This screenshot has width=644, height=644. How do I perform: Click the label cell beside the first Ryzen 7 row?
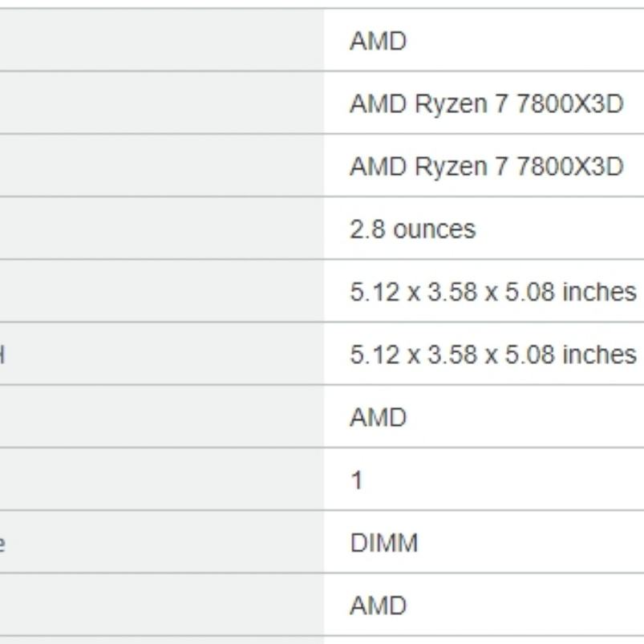[160, 103]
